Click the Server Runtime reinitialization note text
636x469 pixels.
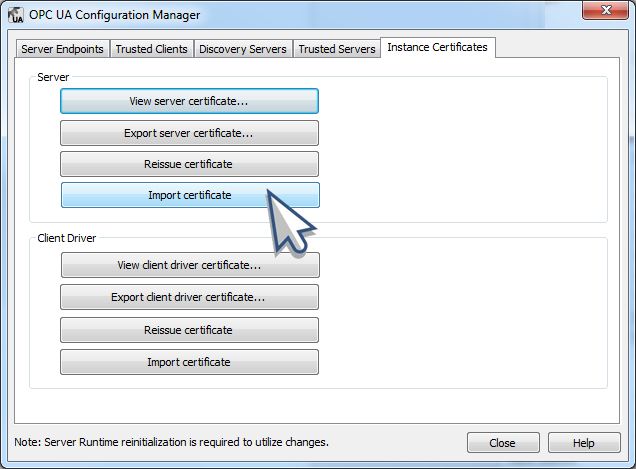click(171, 441)
